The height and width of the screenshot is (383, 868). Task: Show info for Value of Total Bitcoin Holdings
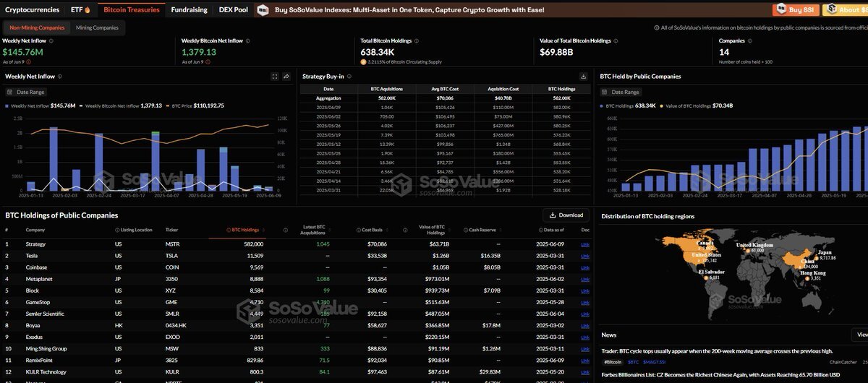(x=617, y=41)
